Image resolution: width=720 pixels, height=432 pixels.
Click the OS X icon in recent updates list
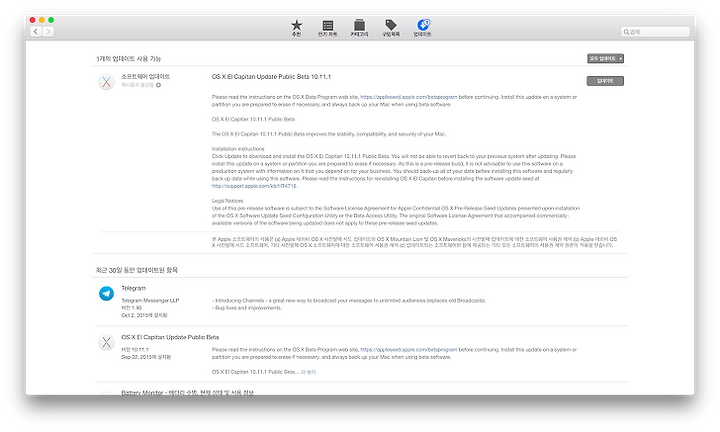[x=107, y=342]
